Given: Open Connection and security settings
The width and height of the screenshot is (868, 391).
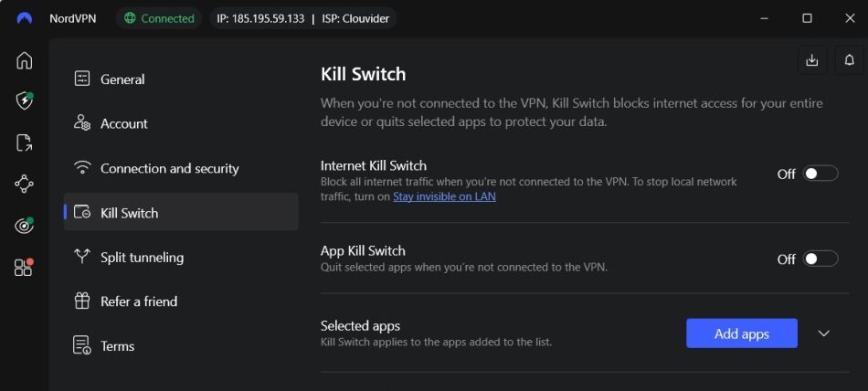Looking at the screenshot, I should click(x=169, y=168).
